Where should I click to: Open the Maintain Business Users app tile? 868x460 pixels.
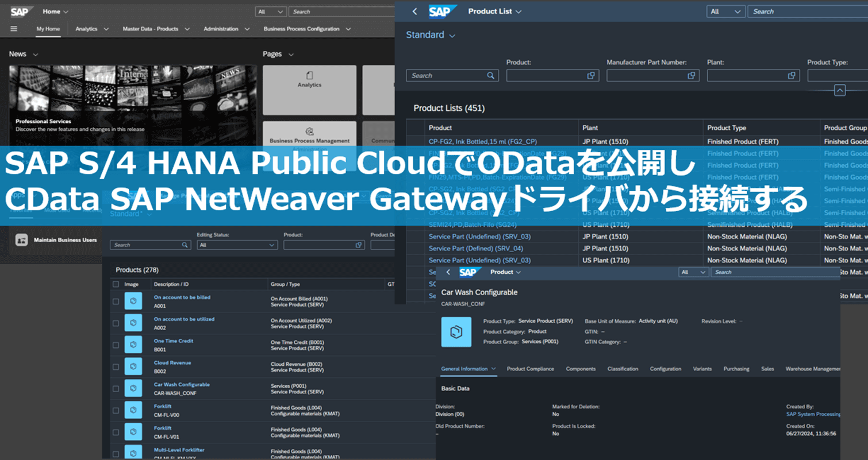56,240
